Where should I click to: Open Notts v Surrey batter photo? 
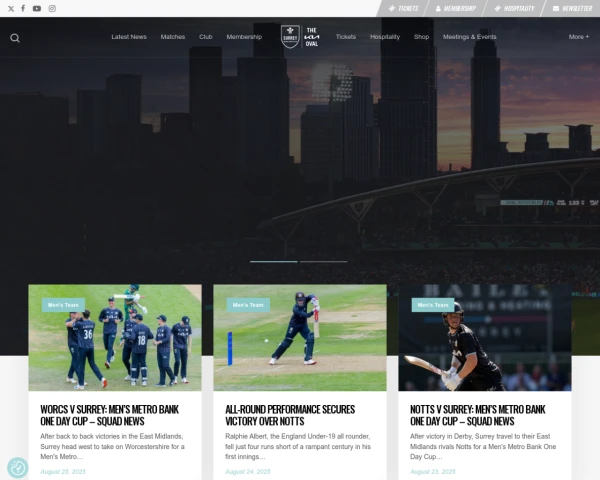point(485,338)
